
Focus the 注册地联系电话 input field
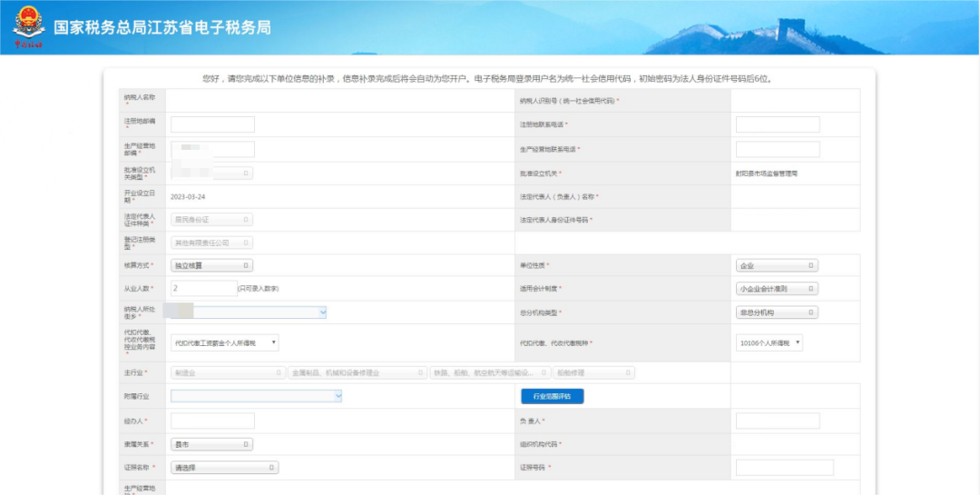[777, 124]
